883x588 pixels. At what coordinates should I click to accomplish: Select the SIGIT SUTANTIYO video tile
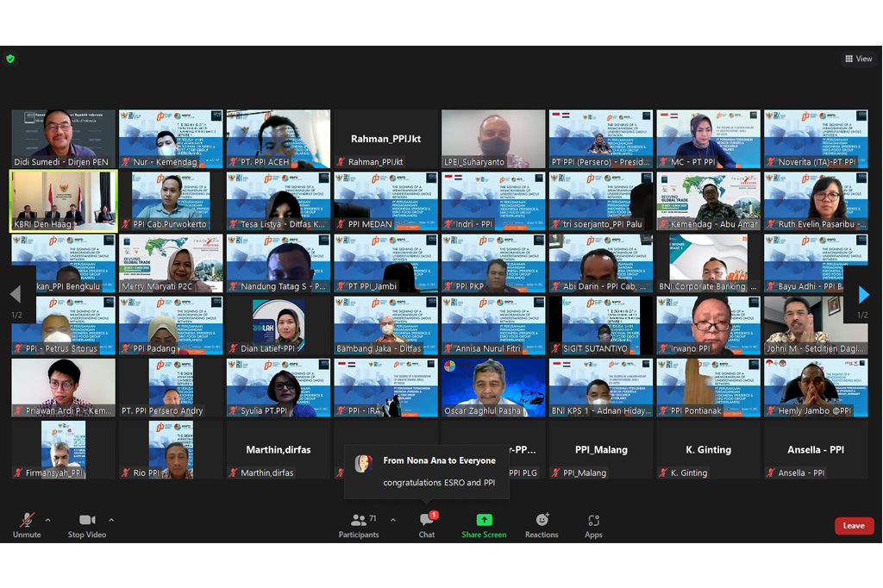601,326
